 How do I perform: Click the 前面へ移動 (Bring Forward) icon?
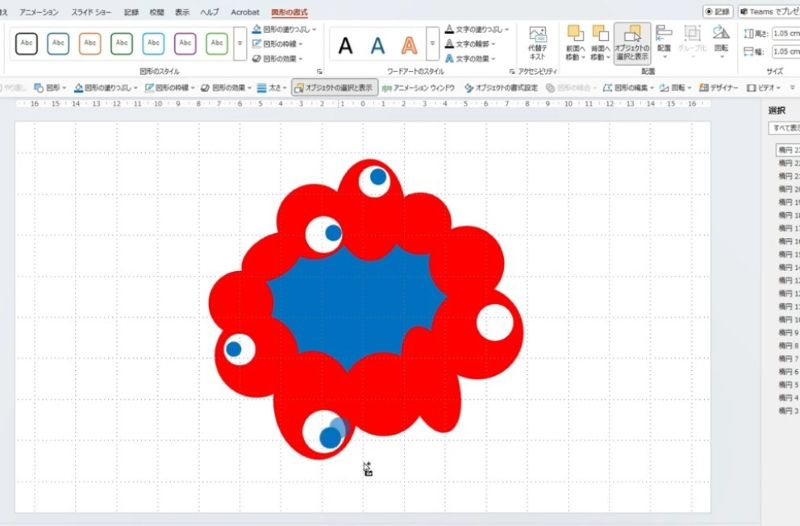574,43
